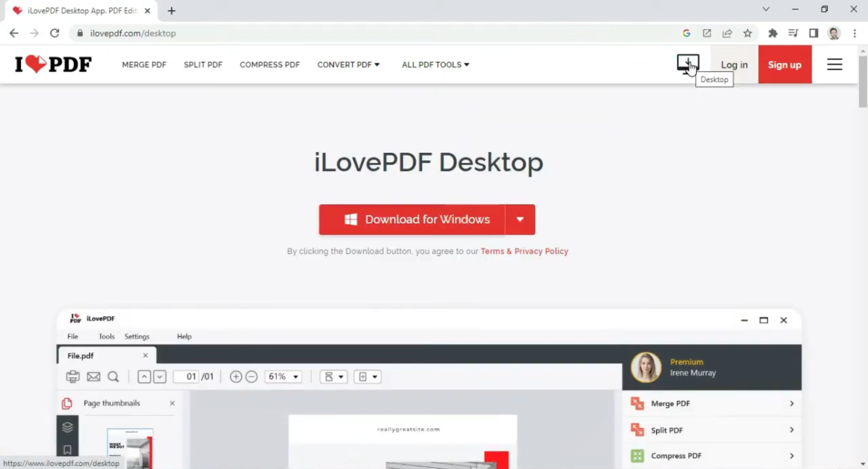Click the layers icon in app sidebar
The height and width of the screenshot is (469, 868).
[67, 427]
